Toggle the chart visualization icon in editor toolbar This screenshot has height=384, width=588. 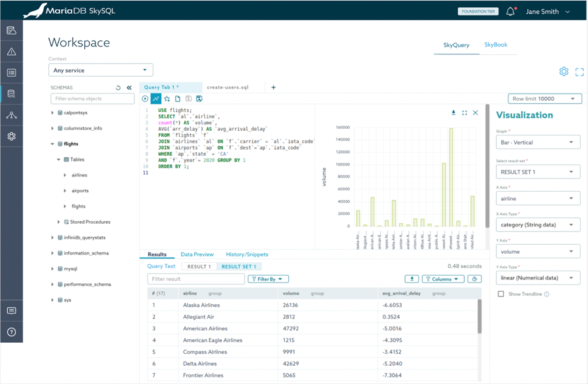(x=155, y=99)
